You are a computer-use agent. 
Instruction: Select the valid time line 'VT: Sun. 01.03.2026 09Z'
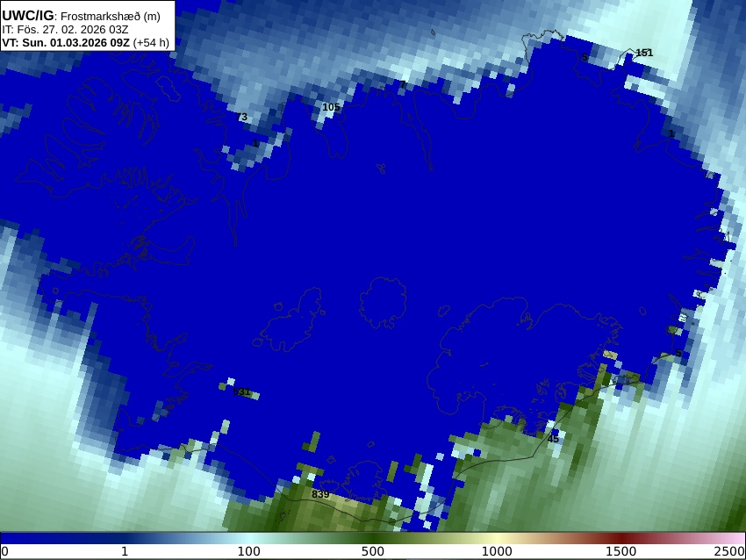(66, 43)
